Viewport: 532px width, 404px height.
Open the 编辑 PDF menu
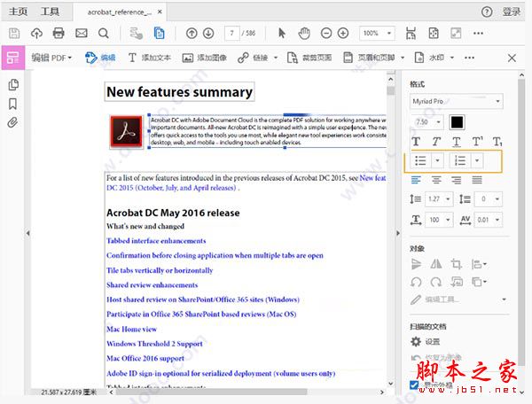[x=51, y=58]
